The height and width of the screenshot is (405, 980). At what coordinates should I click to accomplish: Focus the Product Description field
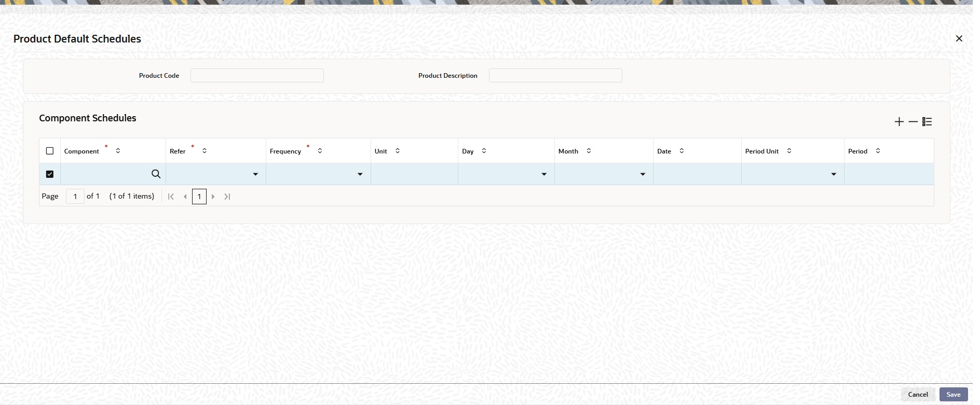[x=555, y=76]
